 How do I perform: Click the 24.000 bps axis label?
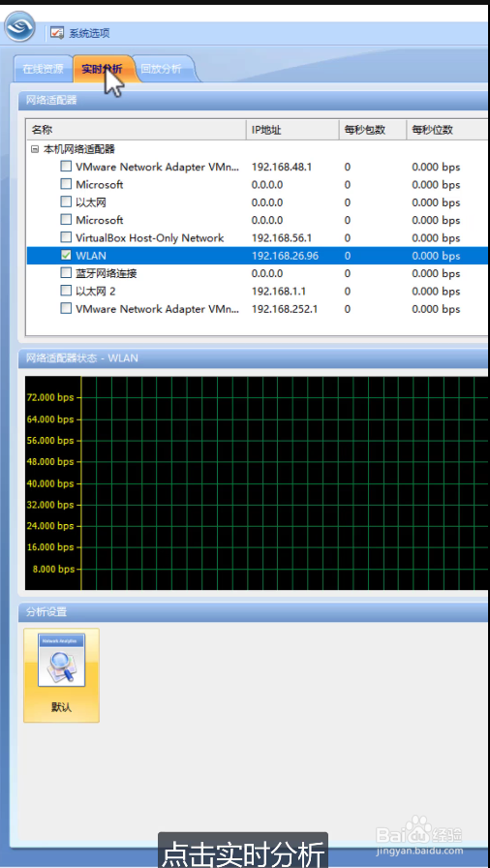pyautogui.click(x=49, y=526)
